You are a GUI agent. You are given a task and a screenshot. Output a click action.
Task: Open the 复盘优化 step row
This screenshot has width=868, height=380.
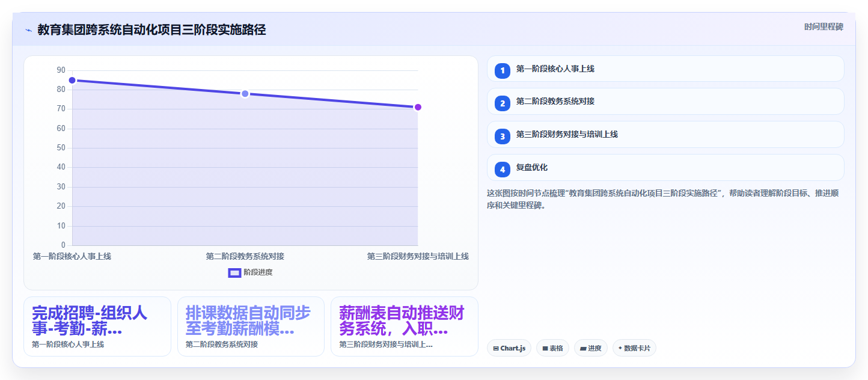click(x=665, y=167)
